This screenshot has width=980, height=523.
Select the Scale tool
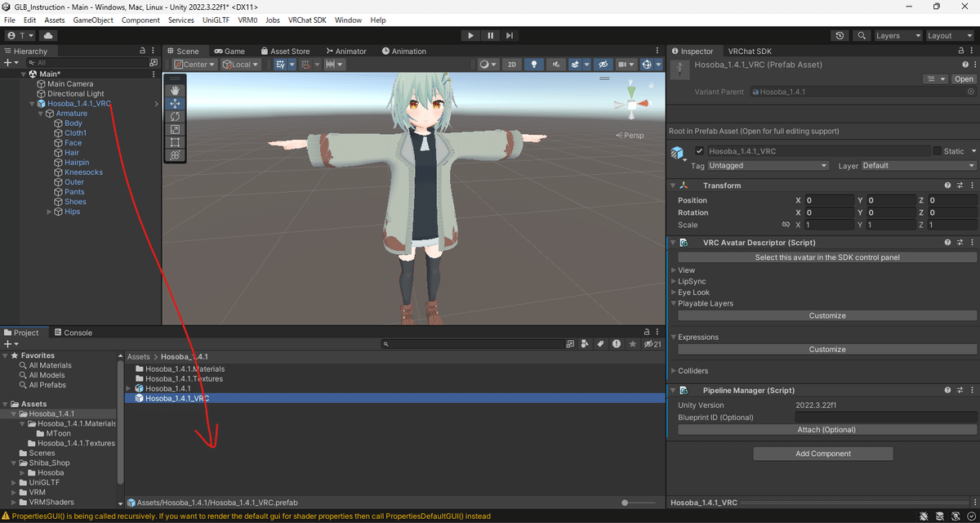(176, 129)
